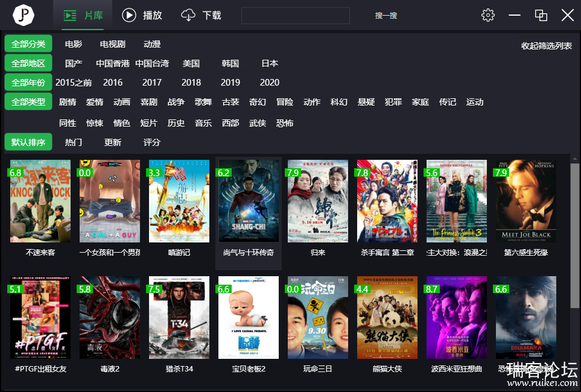This screenshot has height=392, width=581.
Task: Click the title 玩命三日
Action: point(318,369)
